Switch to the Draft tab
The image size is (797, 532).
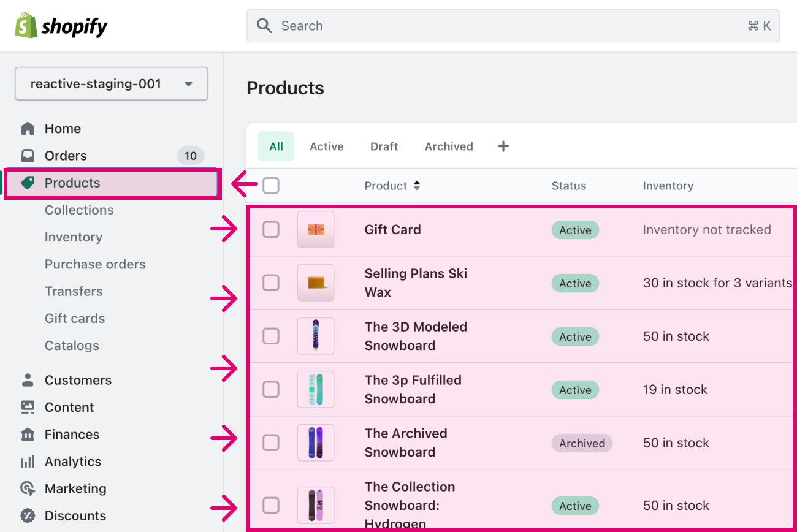pyautogui.click(x=384, y=146)
